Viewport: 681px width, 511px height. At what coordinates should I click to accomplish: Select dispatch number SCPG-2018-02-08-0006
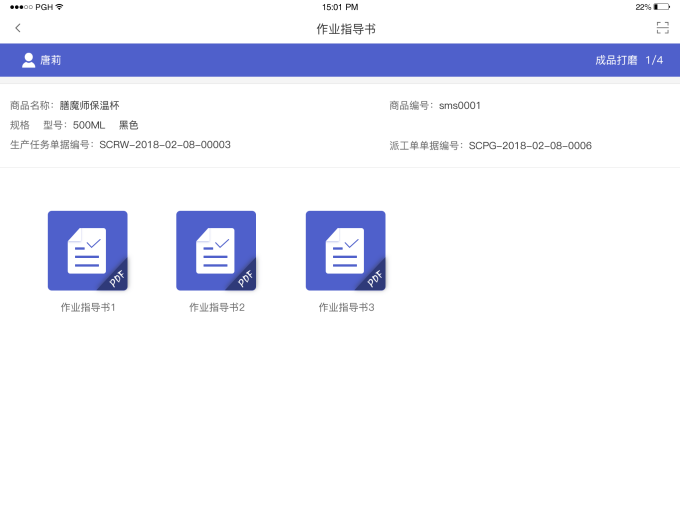click(530, 145)
